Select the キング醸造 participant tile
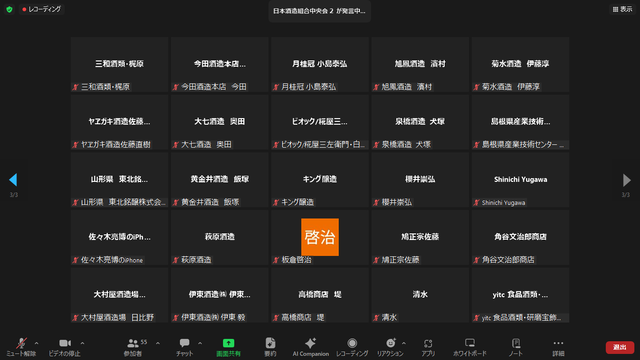The width and height of the screenshot is (640, 360). (x=320, y=180)
